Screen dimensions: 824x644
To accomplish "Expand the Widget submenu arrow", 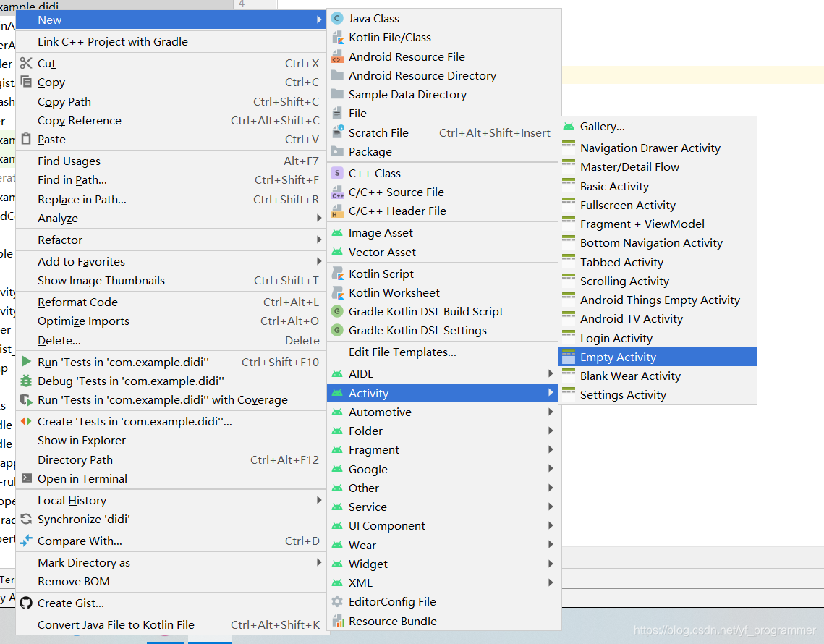I will click(x=551, y=564).
